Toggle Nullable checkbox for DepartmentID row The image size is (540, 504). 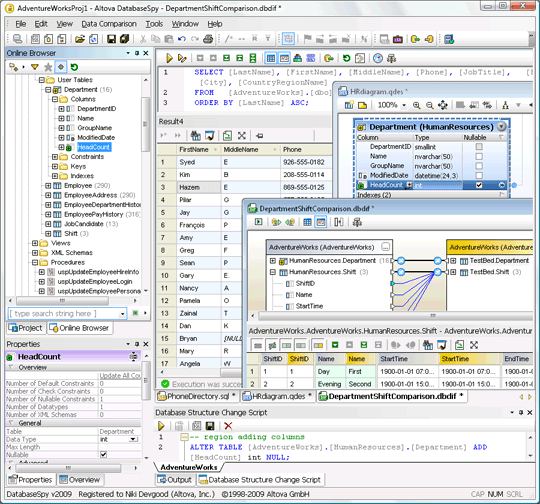click(x=479, y=147)
